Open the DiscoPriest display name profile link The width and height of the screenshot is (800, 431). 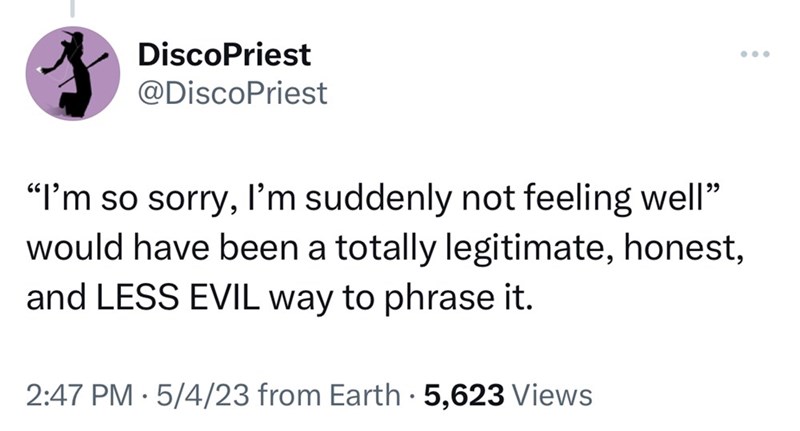224,54
